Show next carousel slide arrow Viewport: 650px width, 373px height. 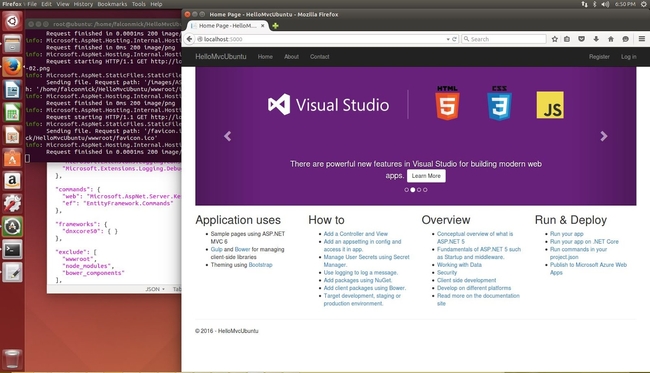pyautogui.click(x=604, y=136)
